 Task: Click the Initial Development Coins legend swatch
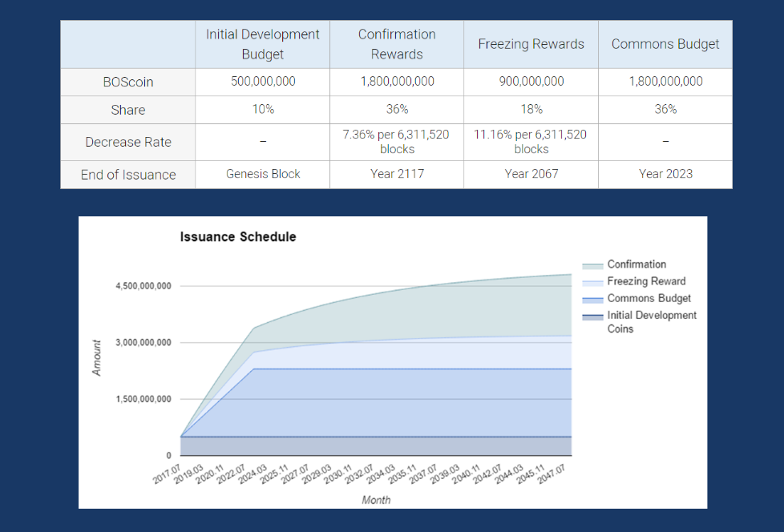tap(592, 316)
